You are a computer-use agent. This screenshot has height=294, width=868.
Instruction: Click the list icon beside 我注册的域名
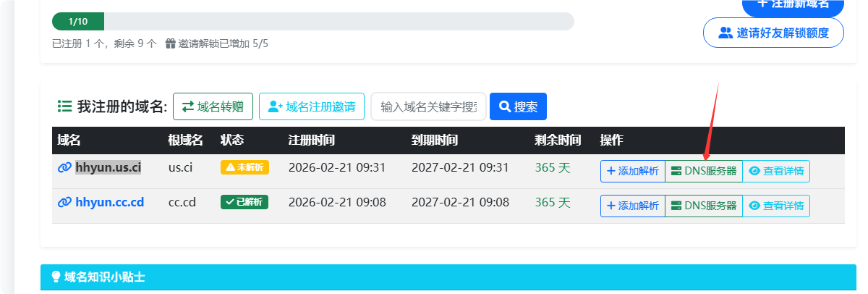click(64, 106)
